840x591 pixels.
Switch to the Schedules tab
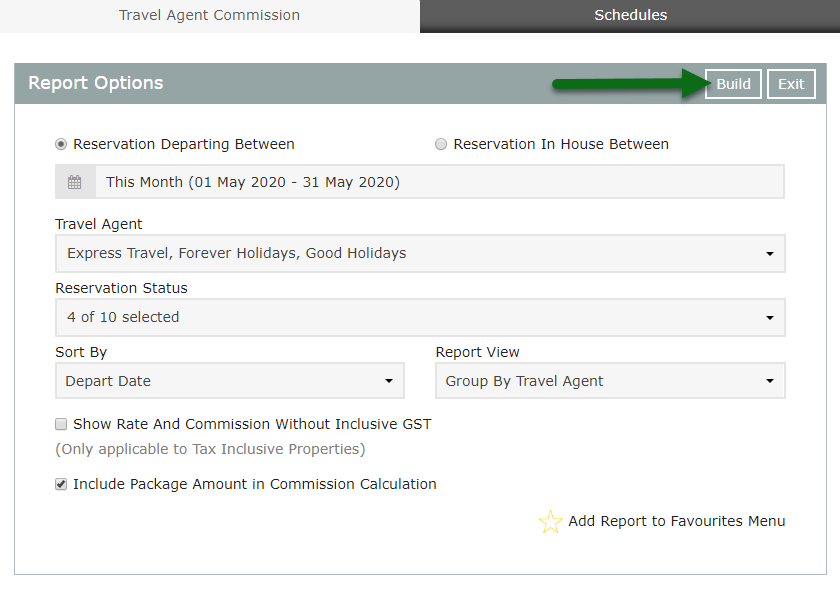coord(630,16)
